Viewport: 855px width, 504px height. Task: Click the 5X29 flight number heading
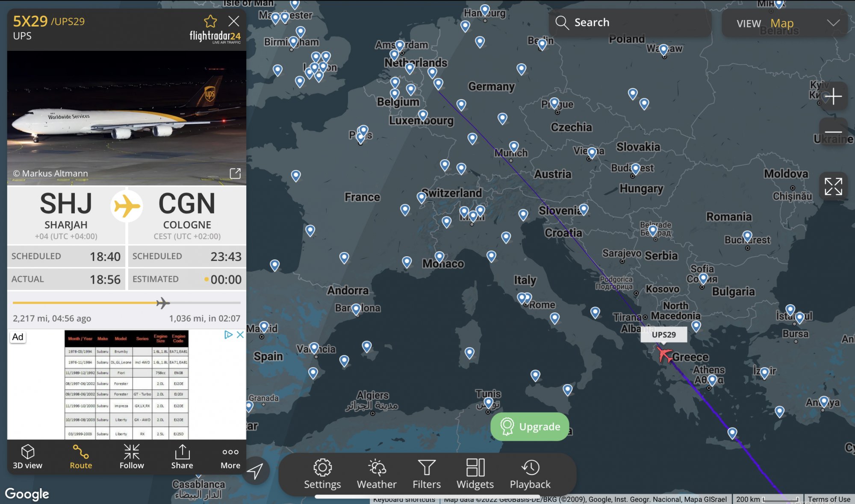point(30,21)
